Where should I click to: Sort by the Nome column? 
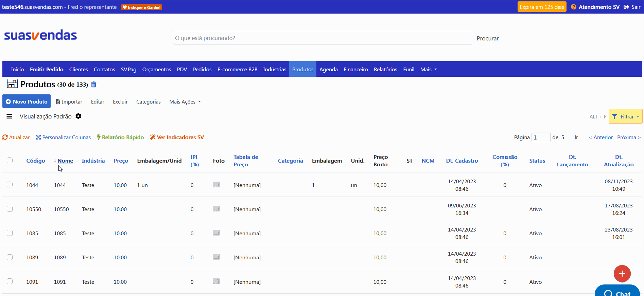[x=65, y=161]
